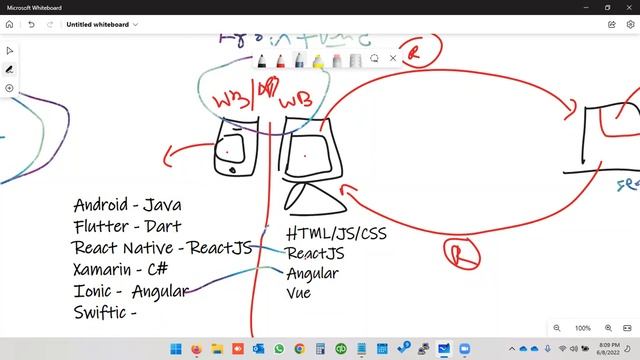
Task: Click the 'Flutter - Dart' text
Action: [127, 226]
